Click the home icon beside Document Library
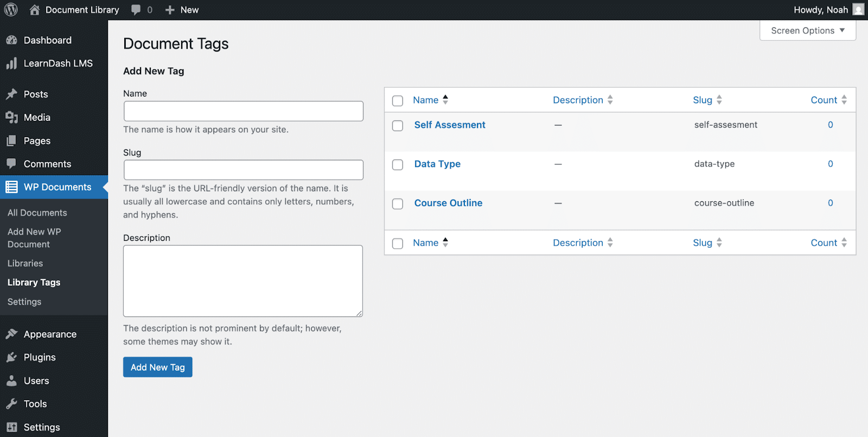The height and width of the screenshot is (437, 868). (35, 10)
